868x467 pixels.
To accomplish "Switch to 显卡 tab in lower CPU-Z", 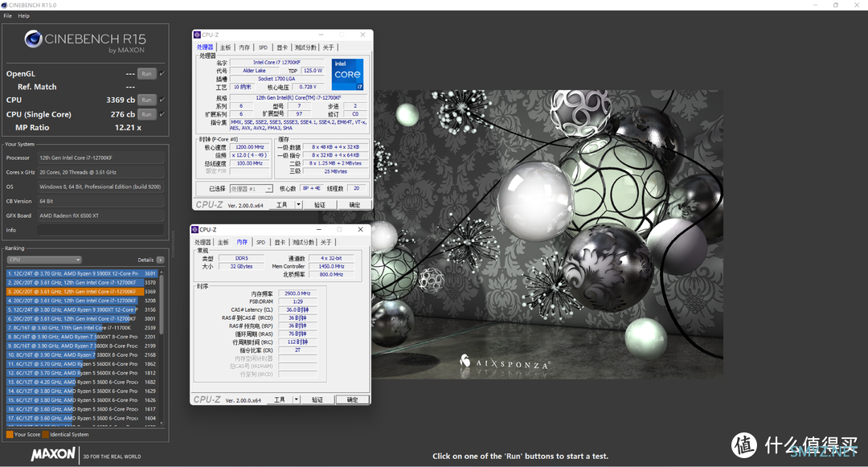I will click(280, 243).
